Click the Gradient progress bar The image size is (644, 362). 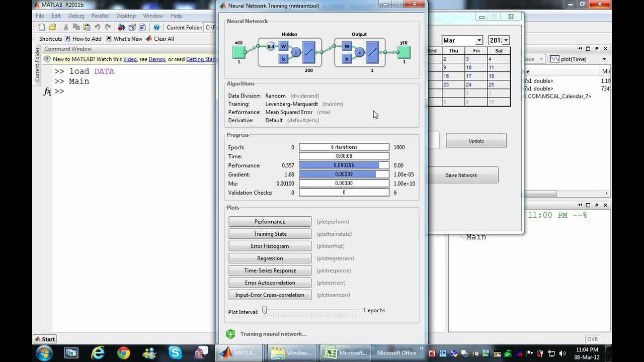click(344, 174)
